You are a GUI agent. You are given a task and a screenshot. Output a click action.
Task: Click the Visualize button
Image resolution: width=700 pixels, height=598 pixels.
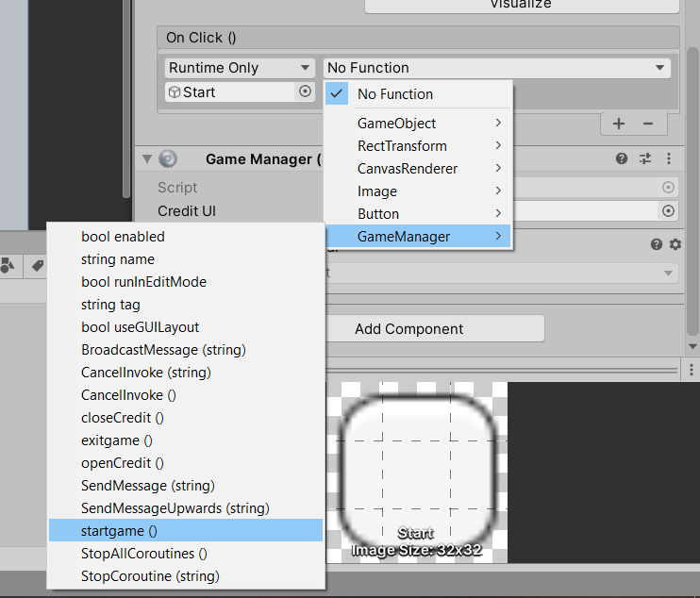click(x=521, y=5)
